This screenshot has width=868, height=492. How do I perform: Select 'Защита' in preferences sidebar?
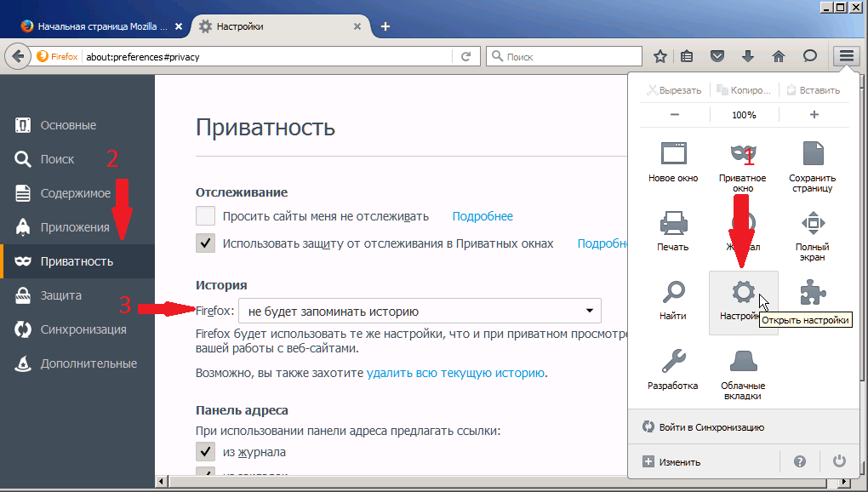point(61,295)
